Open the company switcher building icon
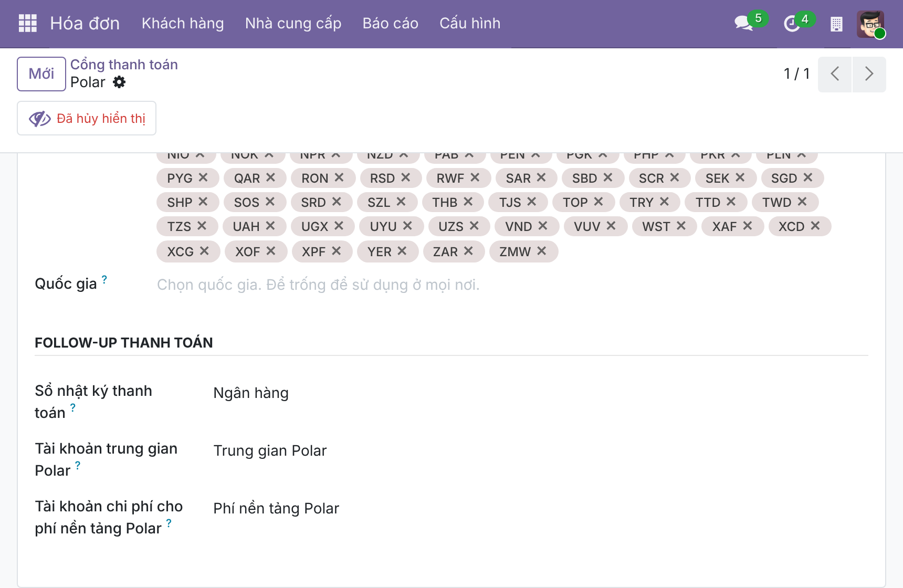This screenshot has height=588, width=903. (836, 24)
